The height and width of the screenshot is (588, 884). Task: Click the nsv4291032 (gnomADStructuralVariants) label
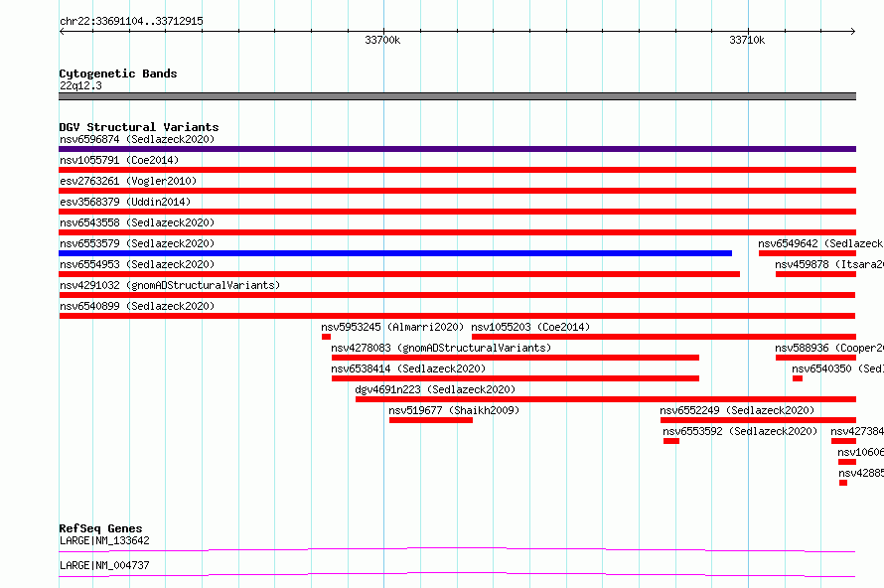[170, 285]
